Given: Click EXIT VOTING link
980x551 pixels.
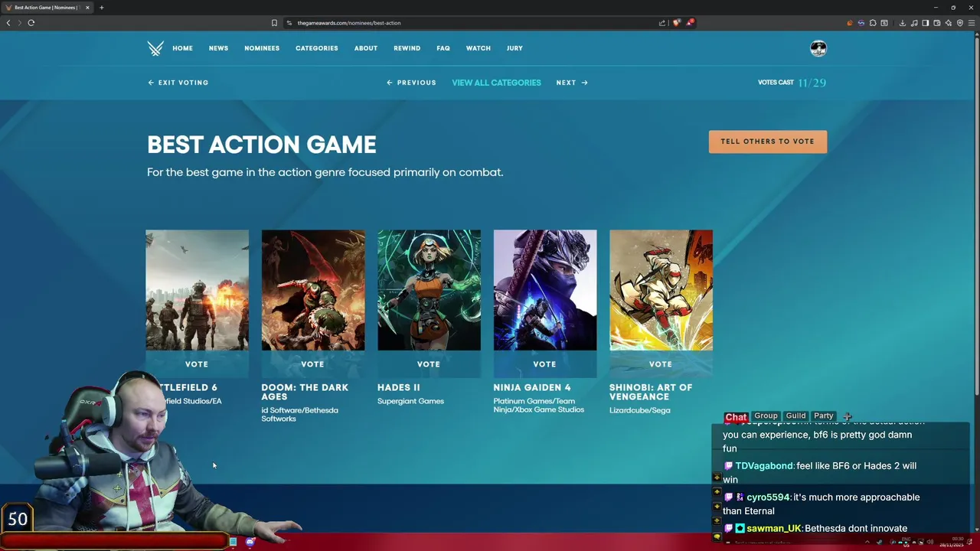Looking at the screenshot, I should (x=178, y=83).
